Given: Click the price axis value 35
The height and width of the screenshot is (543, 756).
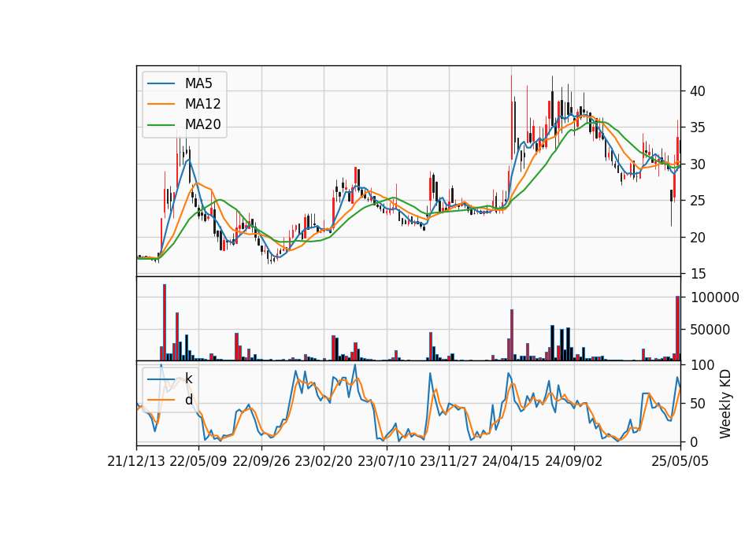Looking at the screenshot, I should [x=699, y=127].
